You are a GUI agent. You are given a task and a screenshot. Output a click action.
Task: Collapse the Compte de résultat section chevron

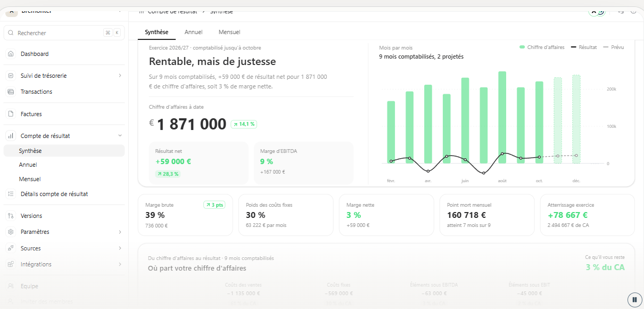pos(120,136)
